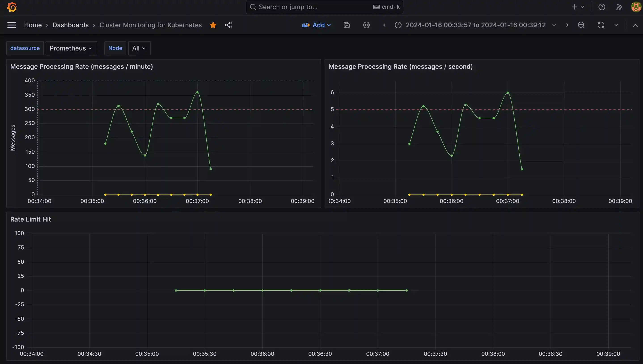Open the Dashboards breadcrumb link
Image resolution: width=643 pixels, height=364 pixels.
(x=71, y=25)
